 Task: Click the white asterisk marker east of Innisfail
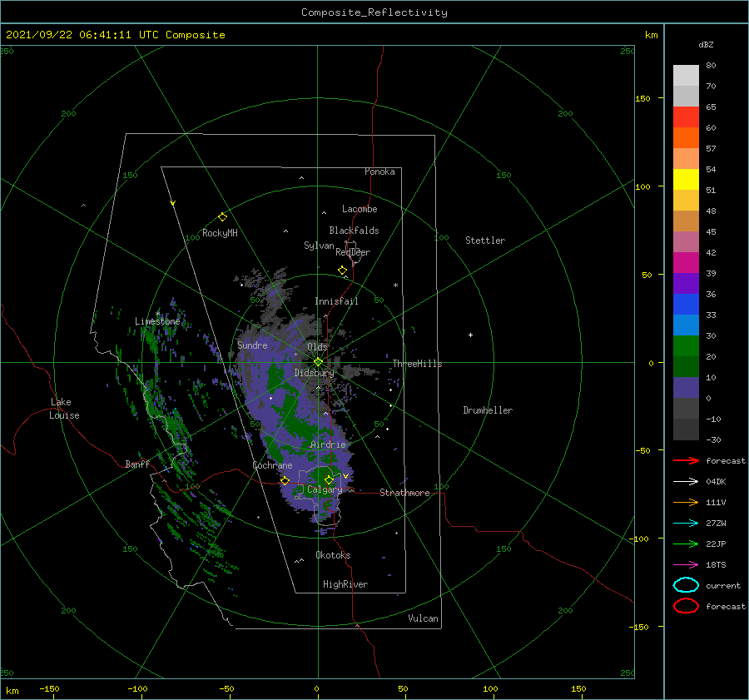(395, 285)
